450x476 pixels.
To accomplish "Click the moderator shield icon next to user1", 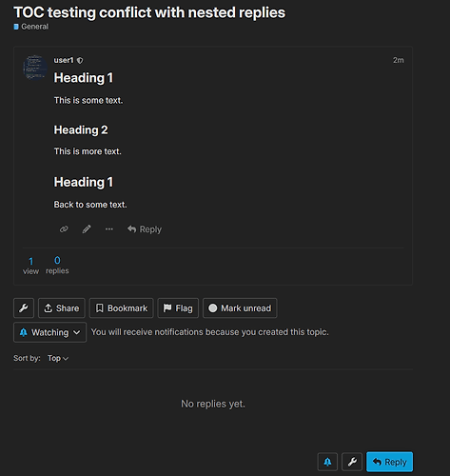I will (x=80, y=60).
